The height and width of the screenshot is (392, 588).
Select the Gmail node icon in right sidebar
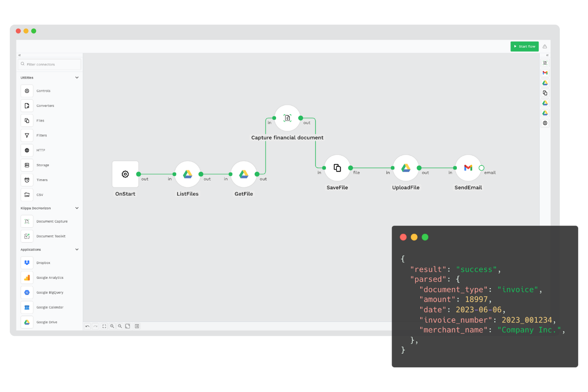click(545, 73)
